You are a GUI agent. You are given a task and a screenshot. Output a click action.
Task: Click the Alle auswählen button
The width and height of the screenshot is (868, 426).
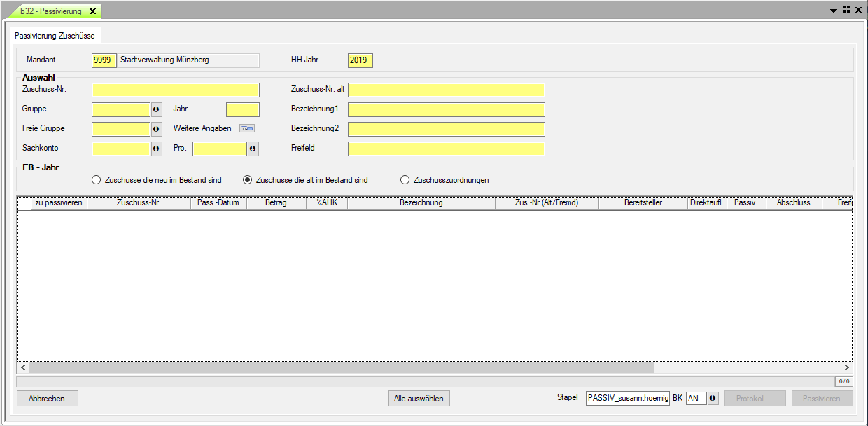point(419,399)
